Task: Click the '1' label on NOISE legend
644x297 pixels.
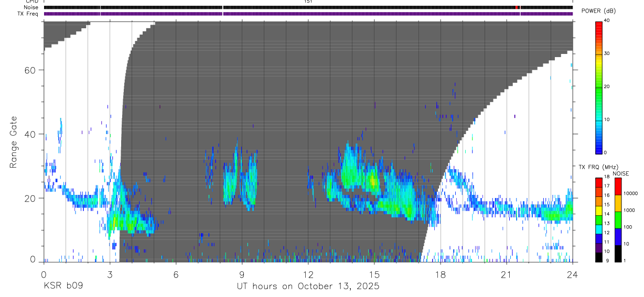Action: (x=626, y=260)
